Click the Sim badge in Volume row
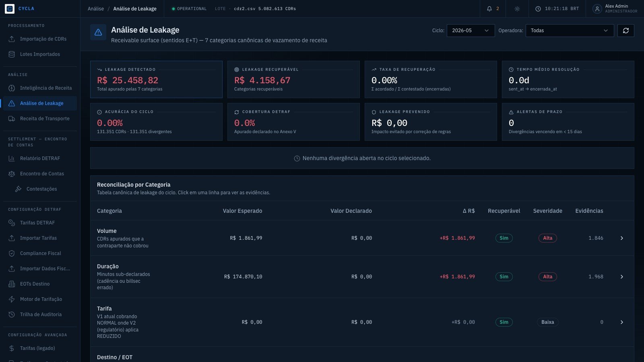The width and height of the screenshot is (644, 362). click(504, 238)
